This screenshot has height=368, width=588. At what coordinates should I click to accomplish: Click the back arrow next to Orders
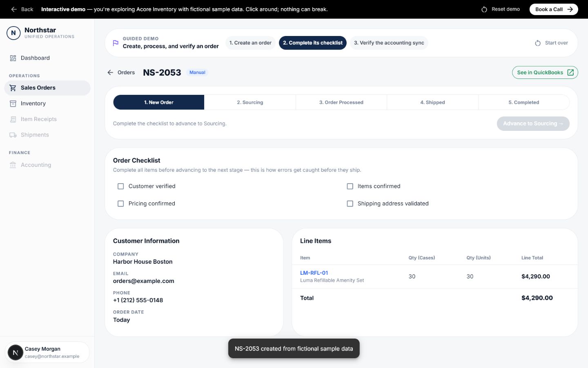[110, 72]
